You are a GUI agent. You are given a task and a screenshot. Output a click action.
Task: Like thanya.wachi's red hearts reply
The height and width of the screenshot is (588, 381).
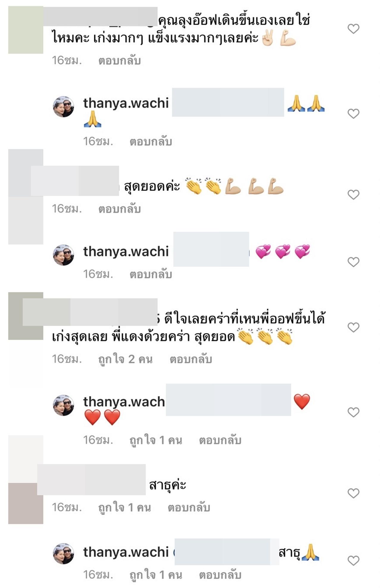353,412
